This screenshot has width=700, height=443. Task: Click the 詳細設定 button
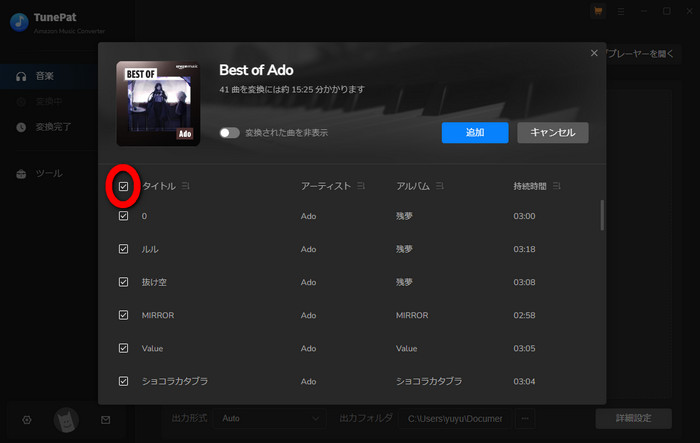point(633,418)
